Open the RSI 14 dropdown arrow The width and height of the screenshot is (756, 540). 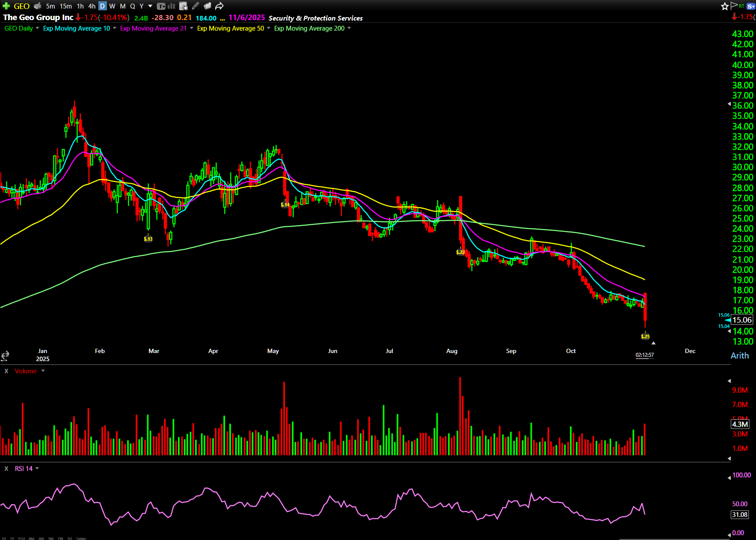pyautogui.click(x=37, y=469)
